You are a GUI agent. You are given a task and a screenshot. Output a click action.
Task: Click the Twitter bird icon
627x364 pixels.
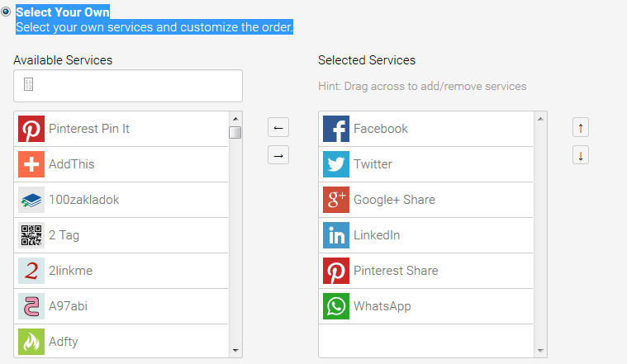[336, 164]
